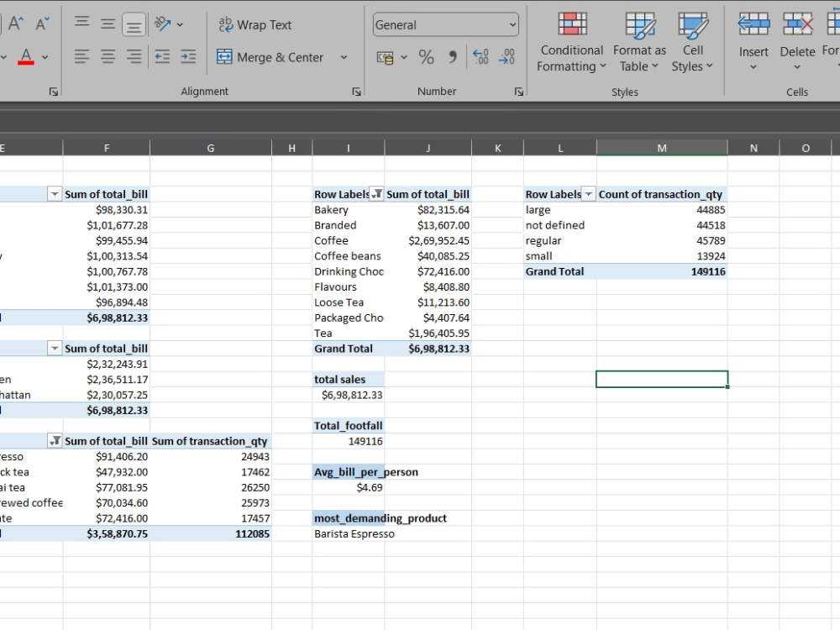Select the Avg_bill_per_person label
Image resolution: width=840 pixels, height=630 pixels.
click(366, 472)
